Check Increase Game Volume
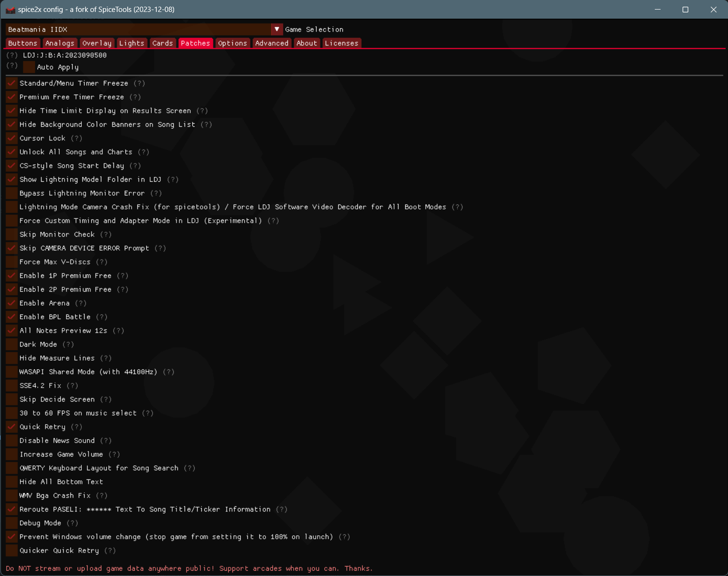 [11, 455]
